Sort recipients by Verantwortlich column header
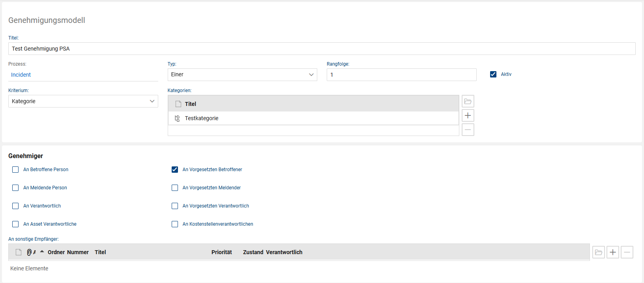The height and width of the screenshot is (283, 644). 284,252
